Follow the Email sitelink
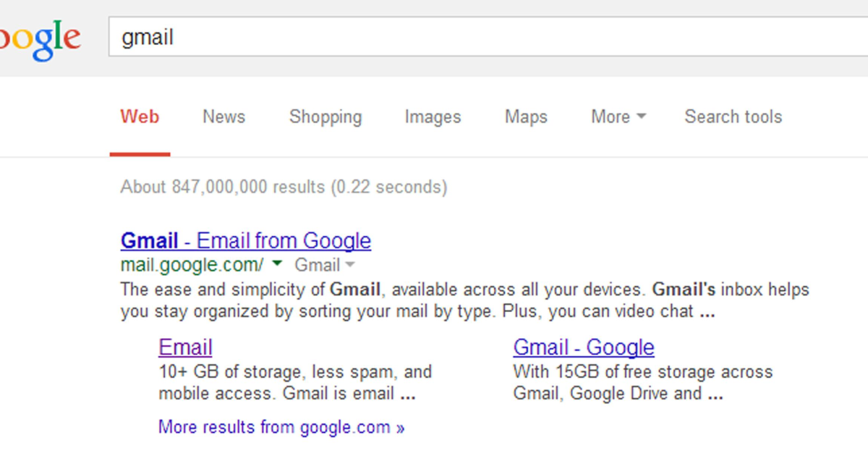Image resolution: width=868 pixels, height=456 pixels. (185, 347)
